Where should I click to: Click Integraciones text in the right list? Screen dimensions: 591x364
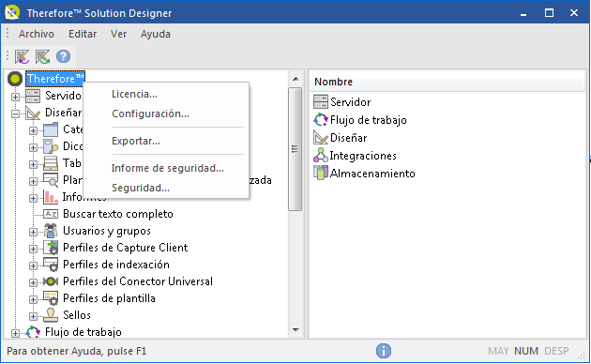coord(363,155)
